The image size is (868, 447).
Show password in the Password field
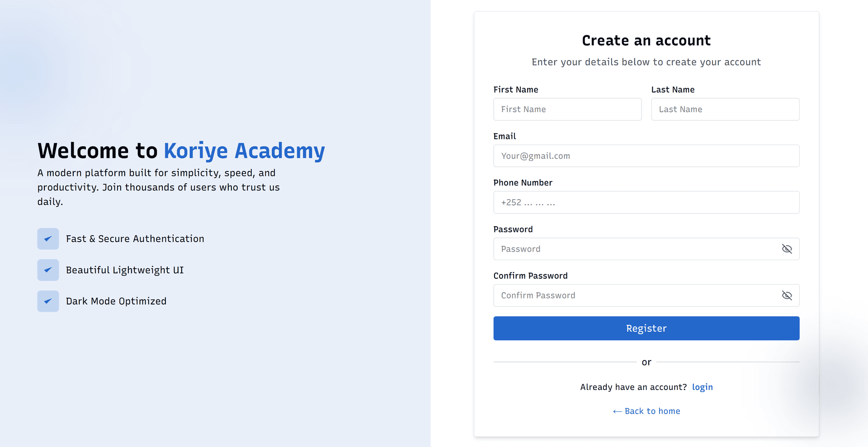[x=787, y=249]
